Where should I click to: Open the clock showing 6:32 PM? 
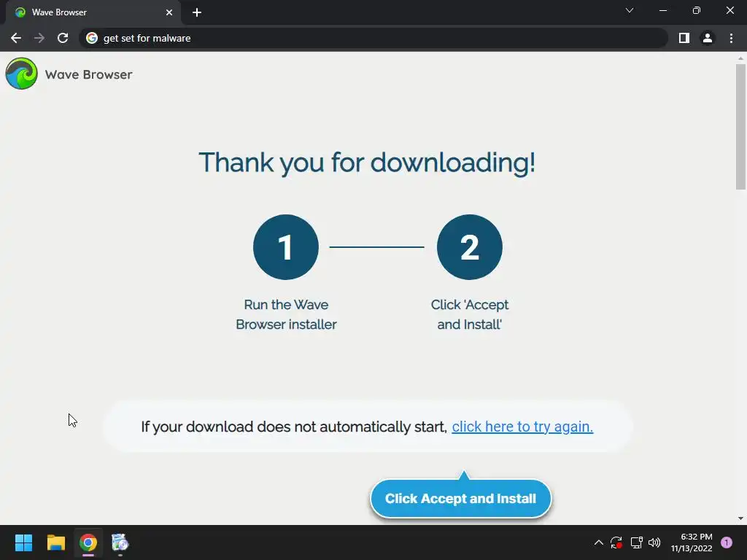pyautogui.click(x=692, y=542)
